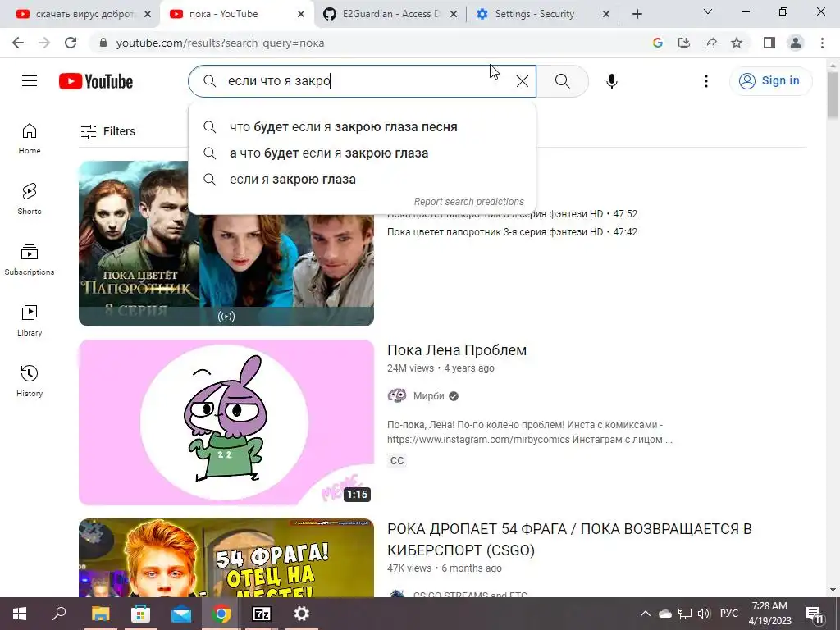Open History in sidebar

click(30, 381)
